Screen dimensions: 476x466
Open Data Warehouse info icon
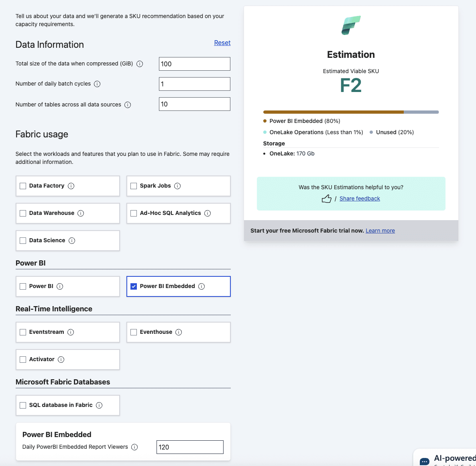[81, 213]
